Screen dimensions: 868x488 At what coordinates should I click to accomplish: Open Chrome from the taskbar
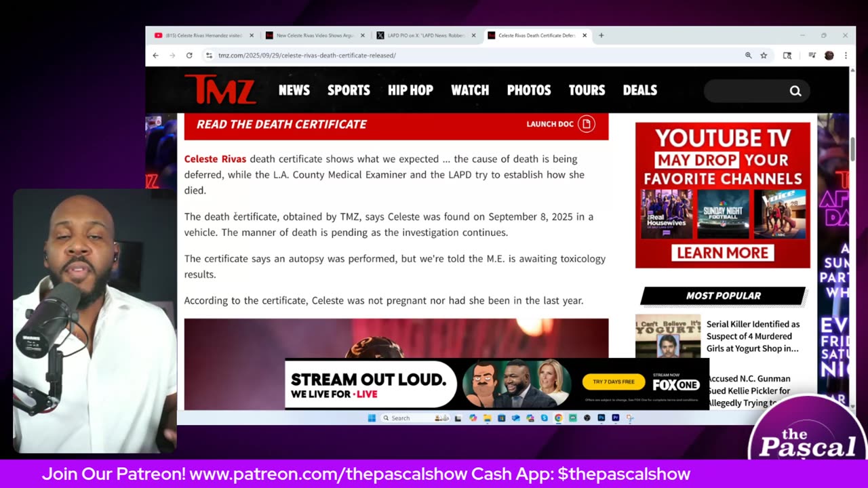(558, 418)
